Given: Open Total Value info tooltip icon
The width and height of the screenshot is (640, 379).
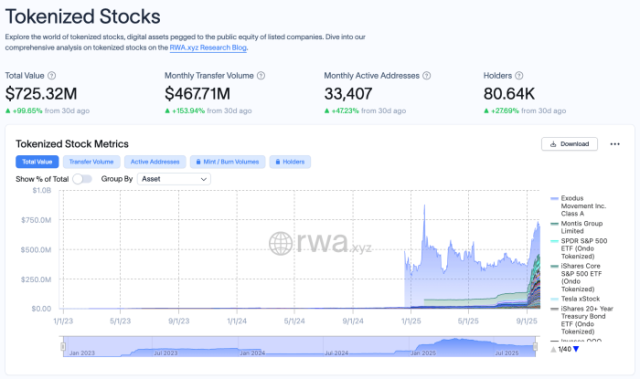Looking at the screenshot, I should click(x=52, y=75).
